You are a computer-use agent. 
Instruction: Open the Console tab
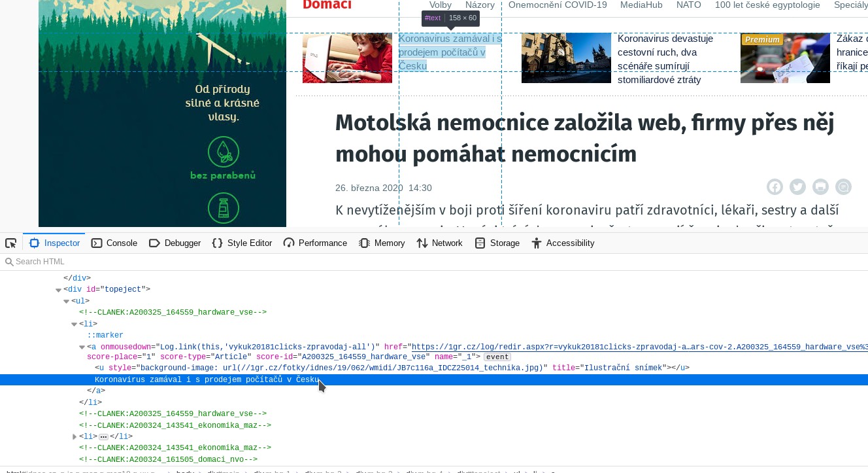[114, 243]
